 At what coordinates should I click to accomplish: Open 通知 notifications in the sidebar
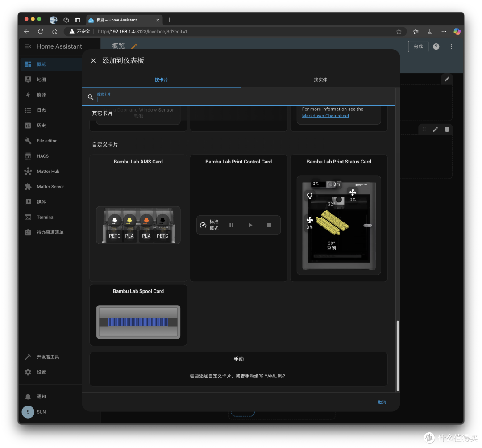51,397
